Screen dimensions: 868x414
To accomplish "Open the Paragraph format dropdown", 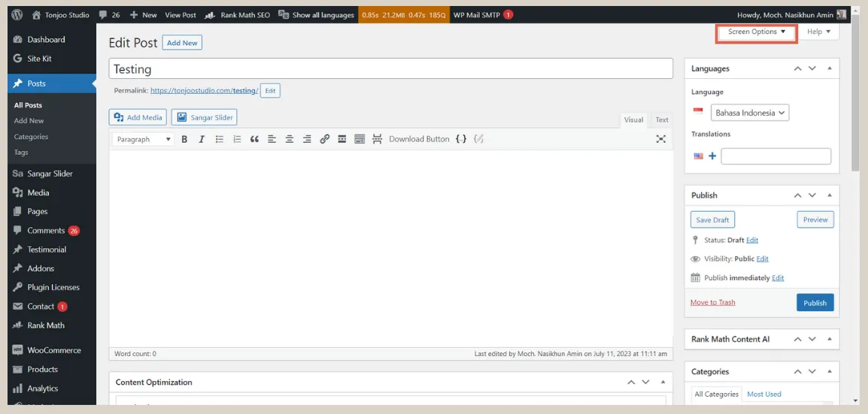I will click(144, 139).
